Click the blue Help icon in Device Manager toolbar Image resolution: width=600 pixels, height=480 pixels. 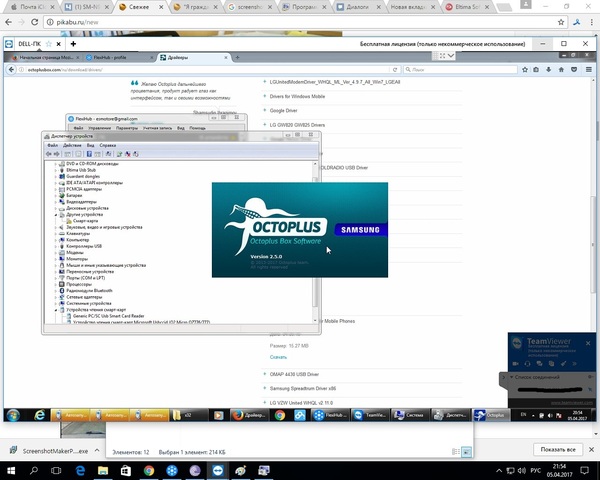pyautogui.click(x=89, y=154)
